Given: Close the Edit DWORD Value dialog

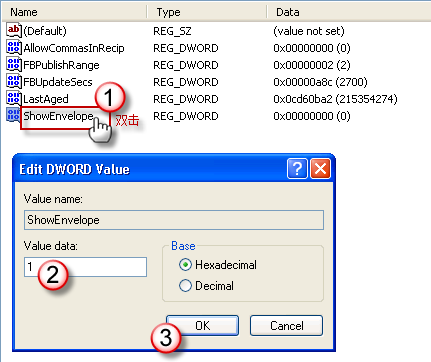Looking at the screenshot, I should (320, 169).
